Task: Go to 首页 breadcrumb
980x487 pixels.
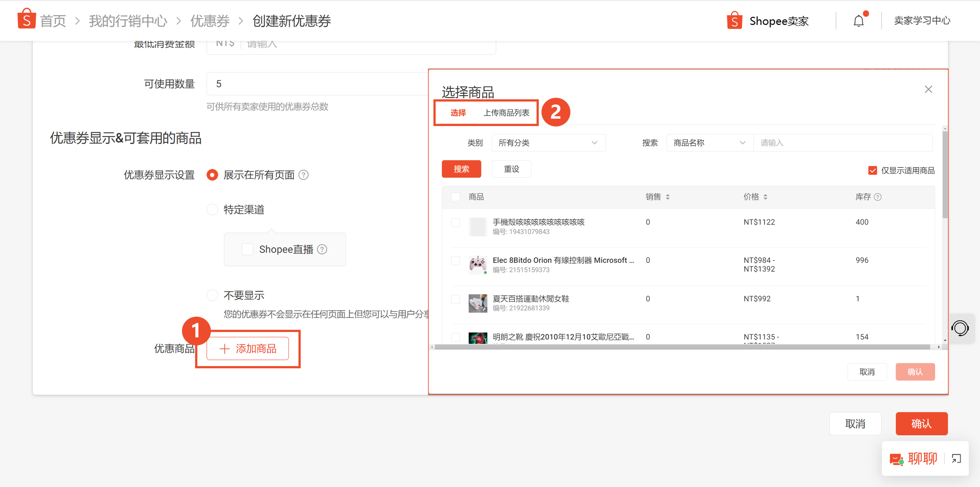Action: point(53,21)
